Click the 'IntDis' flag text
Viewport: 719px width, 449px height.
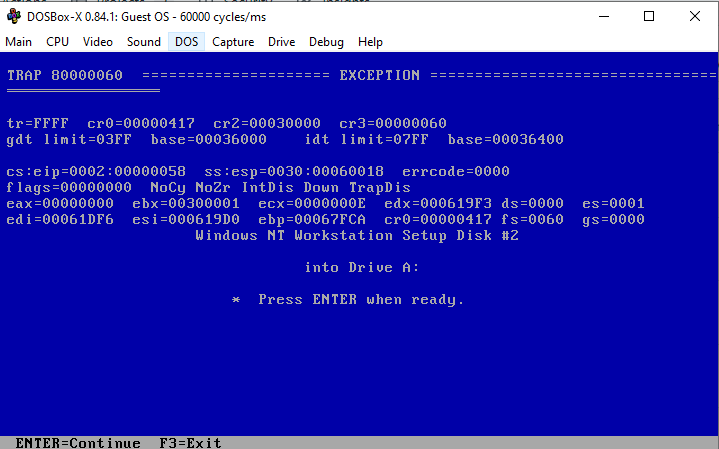[267, 188]
